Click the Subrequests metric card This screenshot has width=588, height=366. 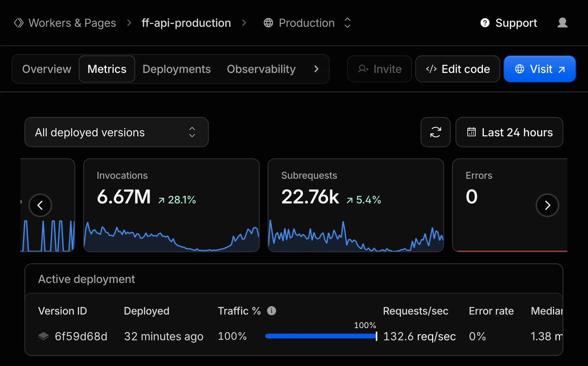[x=356, y=205]
